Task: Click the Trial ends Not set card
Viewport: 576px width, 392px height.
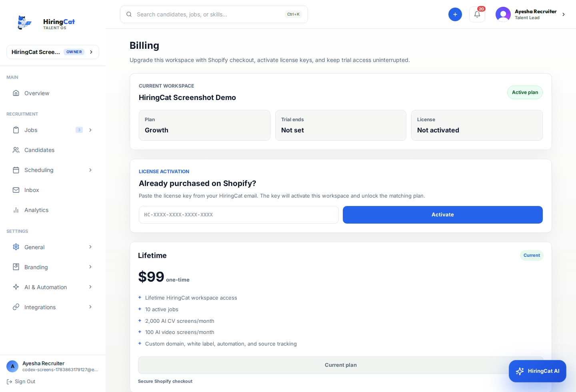Action: tap(341, 125)
